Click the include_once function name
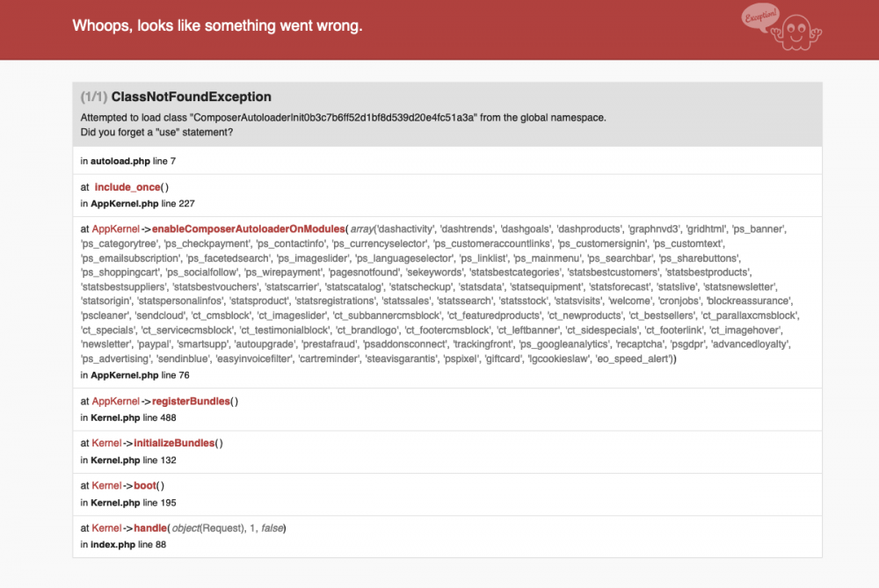879x588 pixels. [x=128, y=186]
